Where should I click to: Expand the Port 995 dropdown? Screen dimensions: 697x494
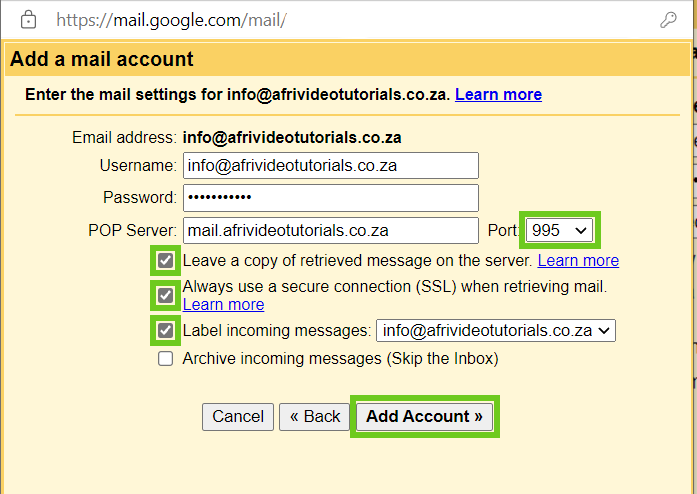559,230
